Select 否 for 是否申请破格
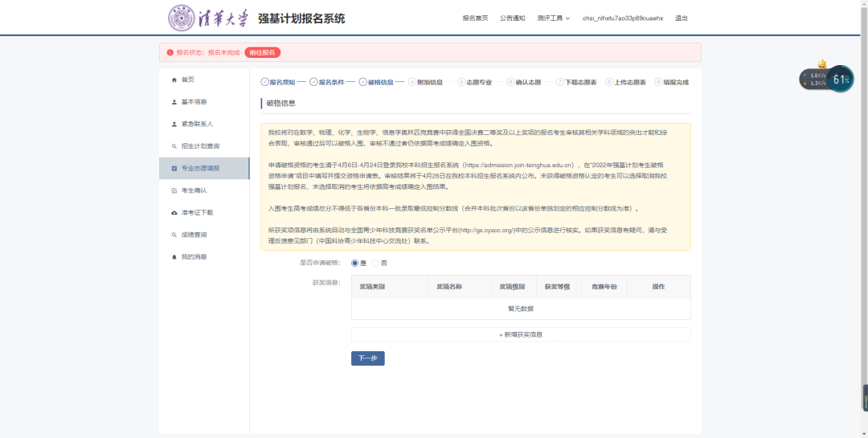The height and width of the screenshot is (438, 868). tap(375, 263)
